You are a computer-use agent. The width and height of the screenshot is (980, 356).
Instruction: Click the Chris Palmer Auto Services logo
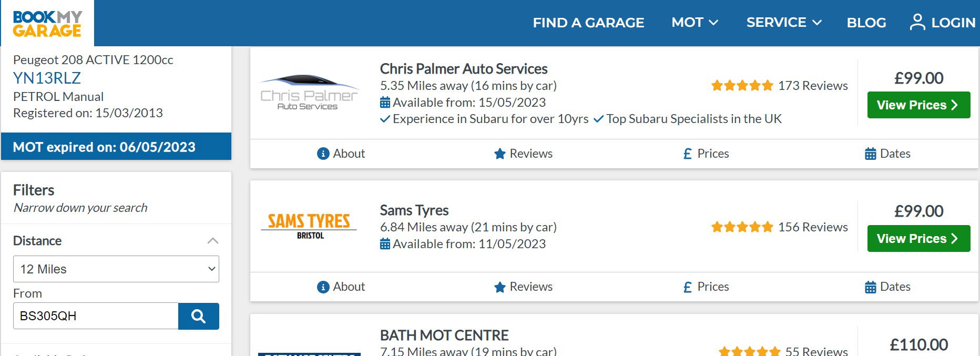click(309, 93)
